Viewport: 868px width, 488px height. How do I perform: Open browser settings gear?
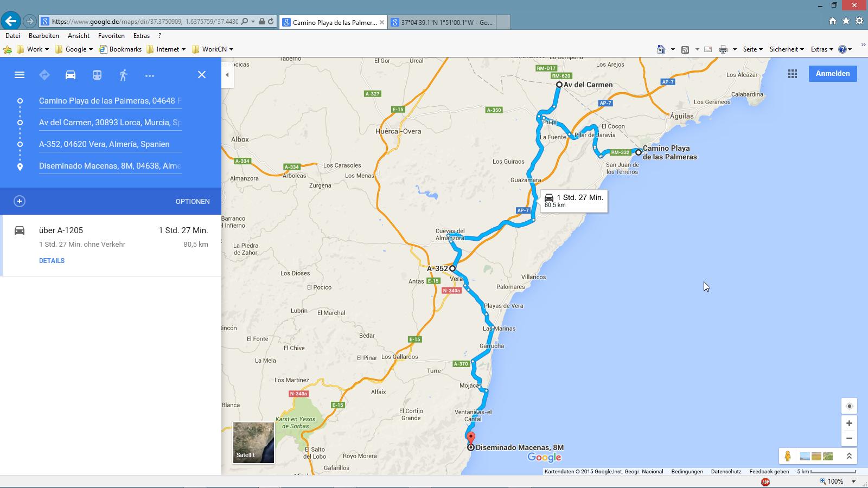click(x=859, y=21)
